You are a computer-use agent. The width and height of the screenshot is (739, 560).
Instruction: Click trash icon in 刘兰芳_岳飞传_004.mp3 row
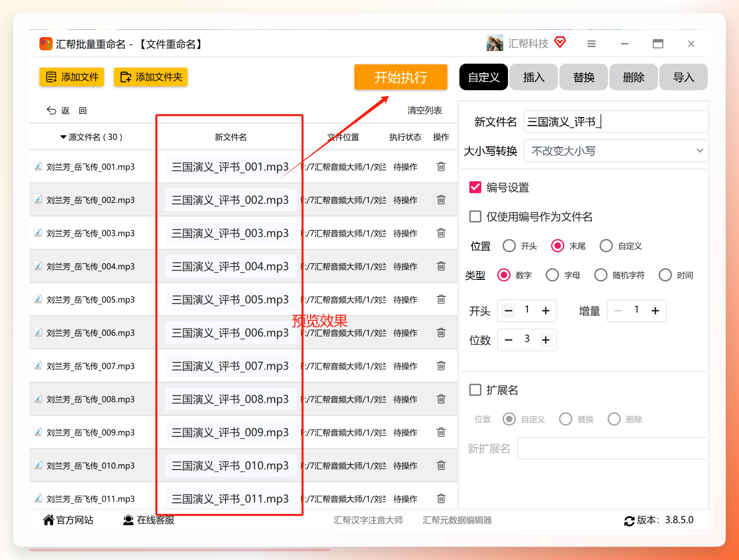(x=441, y=266)
